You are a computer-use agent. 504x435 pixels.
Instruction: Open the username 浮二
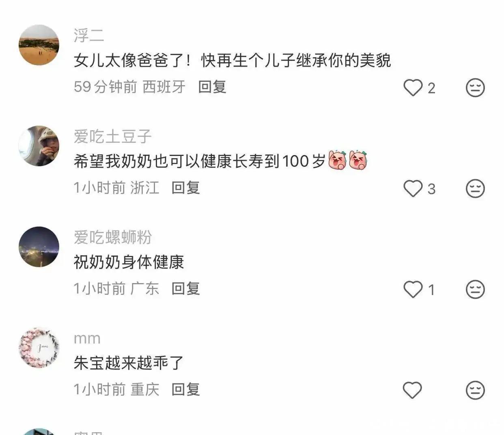[x=89, y=35]
